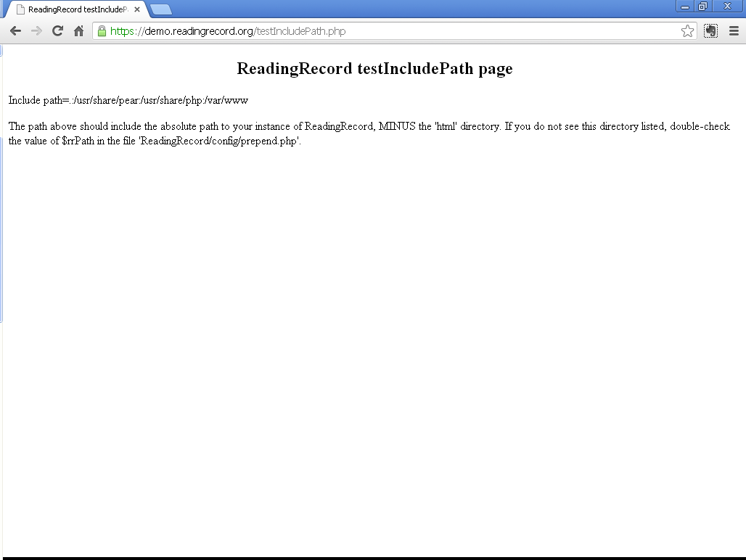Minimize the browser window

pyautogui.click(x=685, y=7)
